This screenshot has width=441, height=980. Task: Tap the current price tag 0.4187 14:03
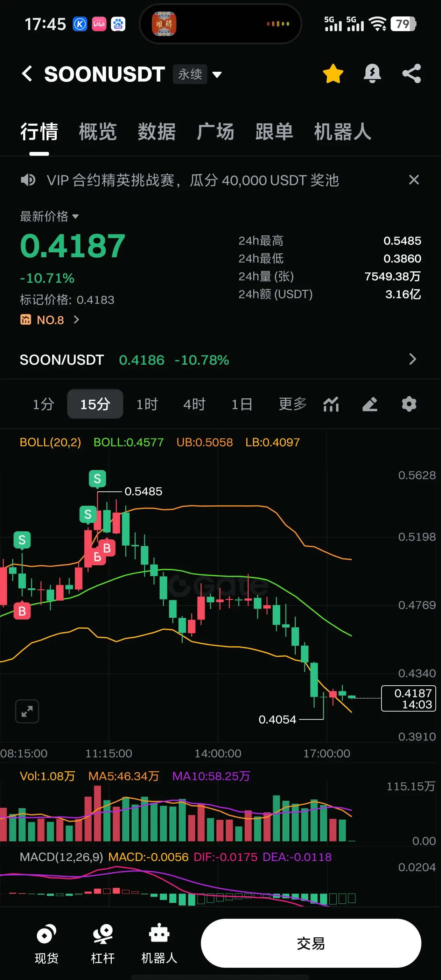[408, 699]
